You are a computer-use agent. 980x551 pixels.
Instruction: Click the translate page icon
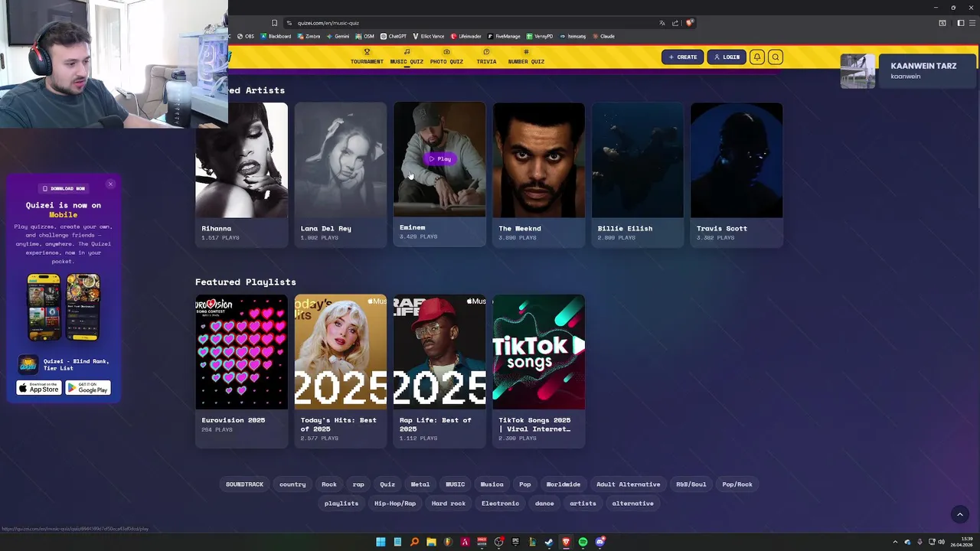click(662, 23)
